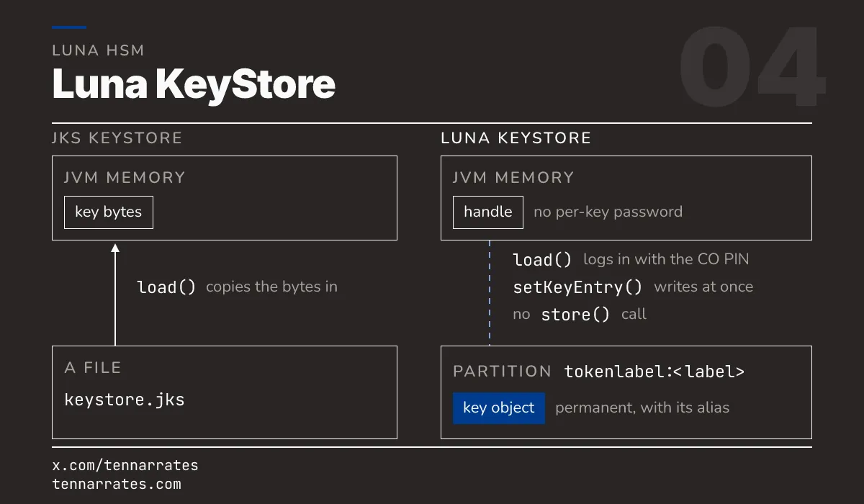Click the 'key bytes' box

[109, 212]
